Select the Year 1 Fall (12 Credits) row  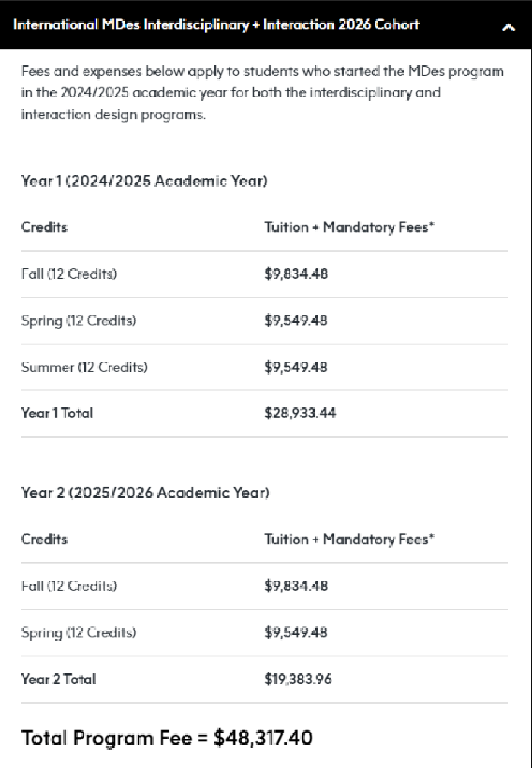coord(264,274)
